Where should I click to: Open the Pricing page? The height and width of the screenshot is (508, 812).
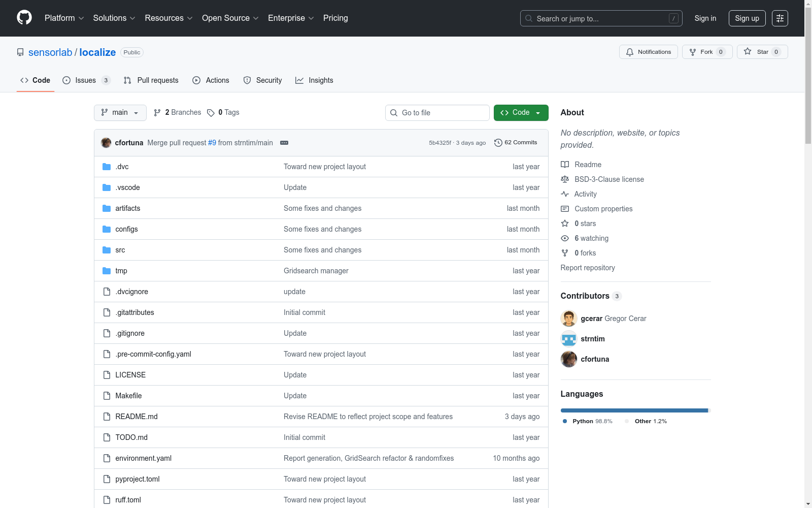[335, 18]
